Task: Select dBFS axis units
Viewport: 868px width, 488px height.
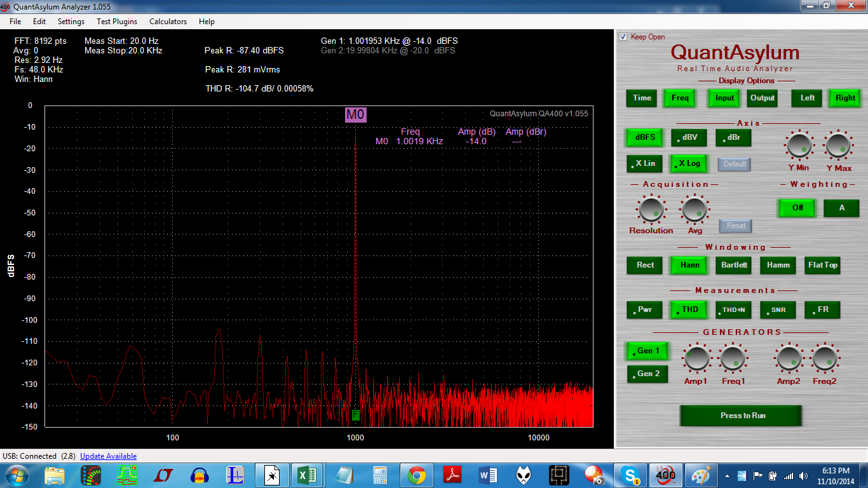Action: point(644,137)
